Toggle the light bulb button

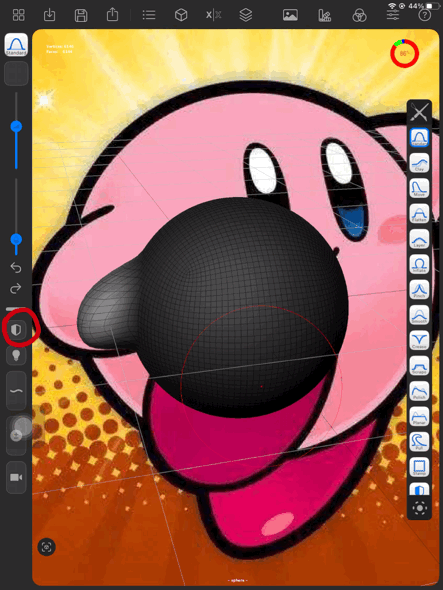click(x=16, y=355)
